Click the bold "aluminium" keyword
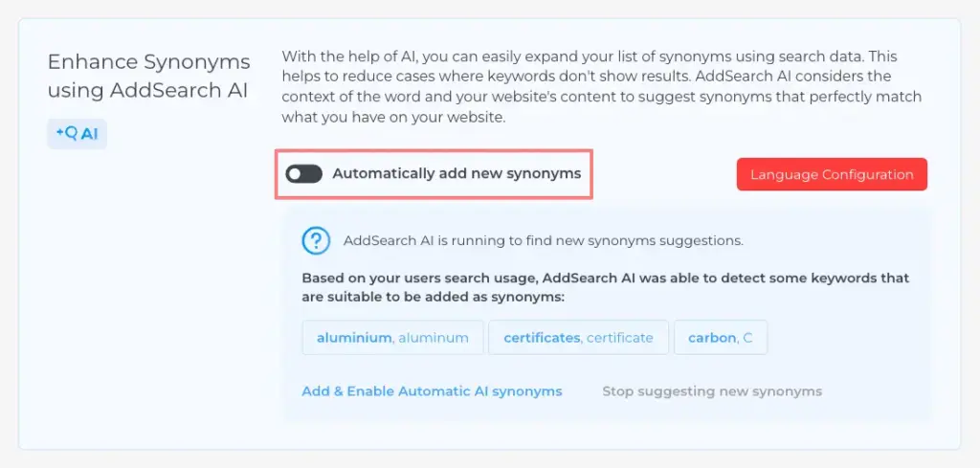 click(x=354, y=338)
